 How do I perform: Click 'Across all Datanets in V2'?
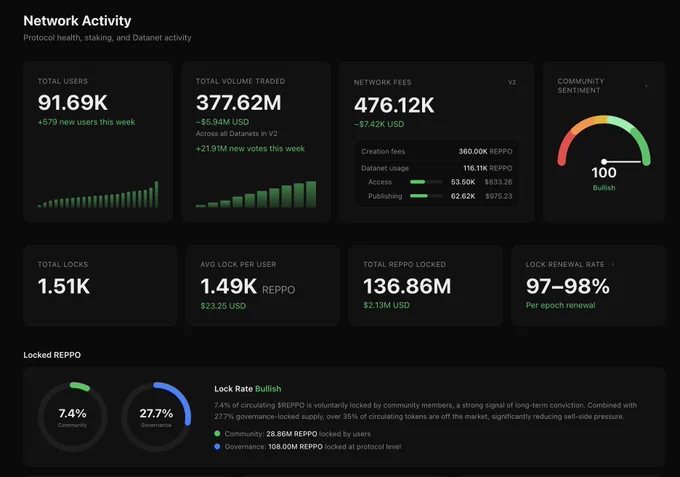[x=236, y=134]
